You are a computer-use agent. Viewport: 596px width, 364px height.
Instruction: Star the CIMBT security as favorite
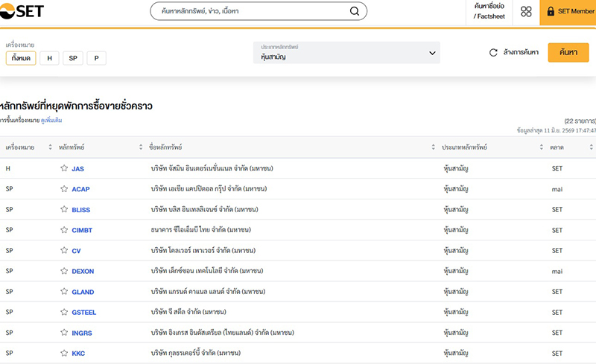click(64, 230)
